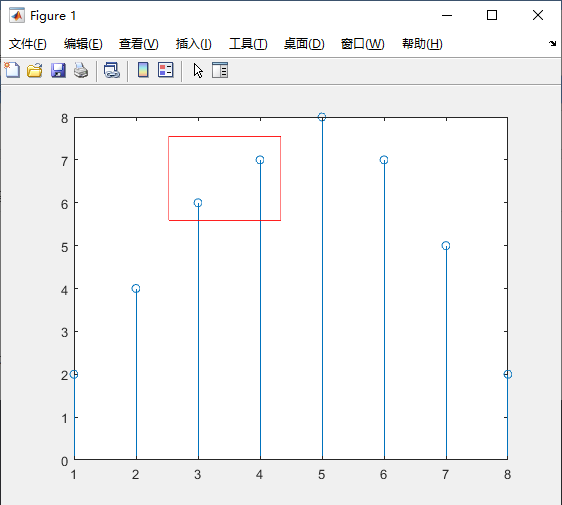
Task: Select the stem marker at x=1
Action: [x=74, y=375]
